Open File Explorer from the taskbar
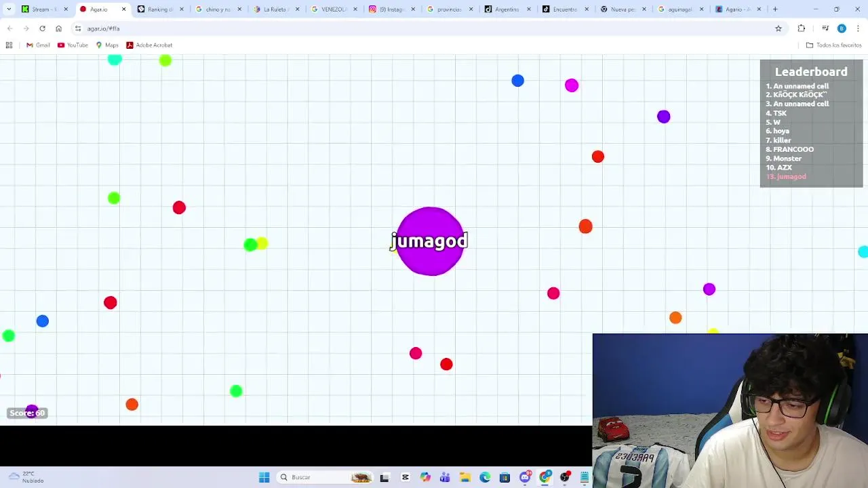Image resolution: width=868 pixels, height=488 pixels. (465, 477)
